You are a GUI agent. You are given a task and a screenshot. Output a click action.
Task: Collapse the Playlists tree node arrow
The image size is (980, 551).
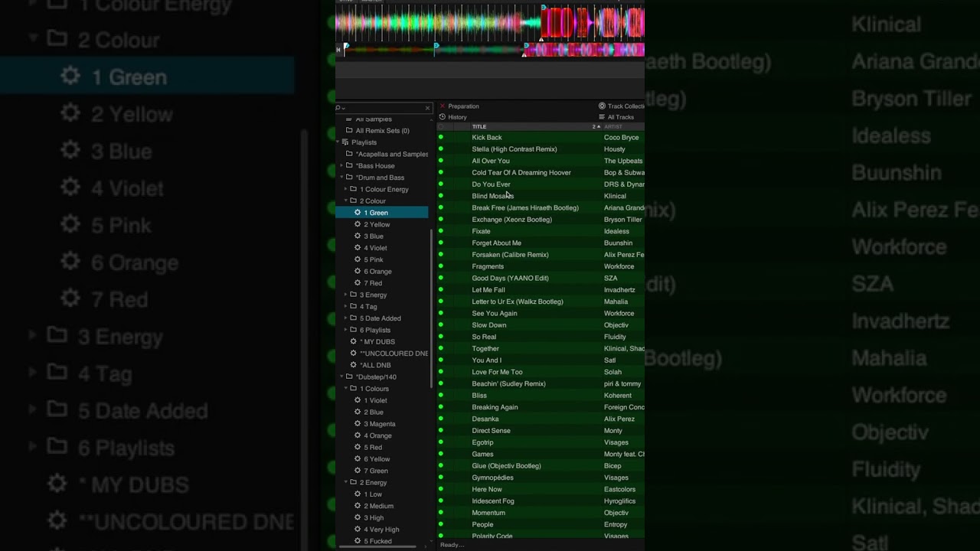pyautogui.click(x=338, y=142)
